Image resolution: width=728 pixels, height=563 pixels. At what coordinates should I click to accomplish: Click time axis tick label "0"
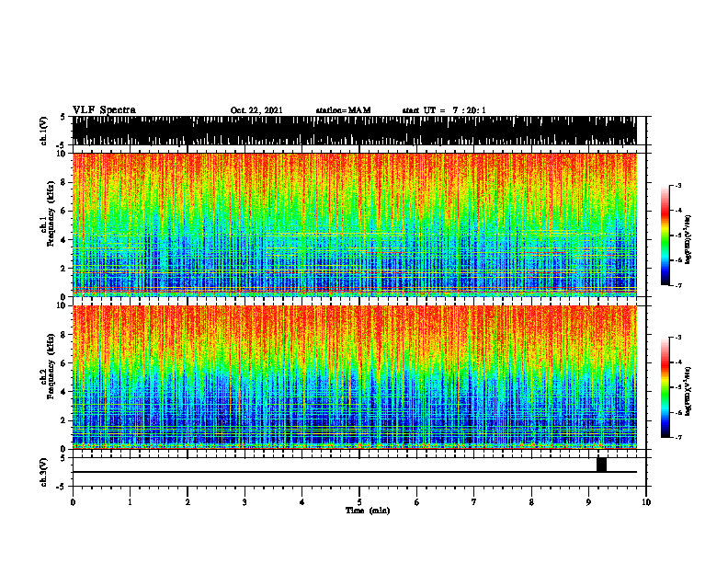coord(73,502)
